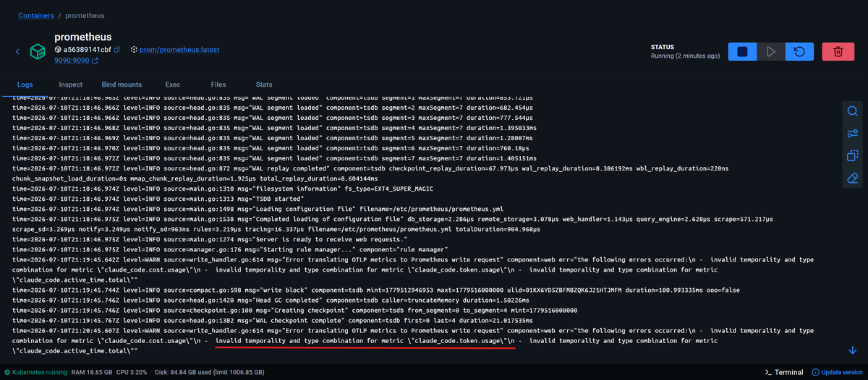Open log search with magnifier icon

point(853,111)
